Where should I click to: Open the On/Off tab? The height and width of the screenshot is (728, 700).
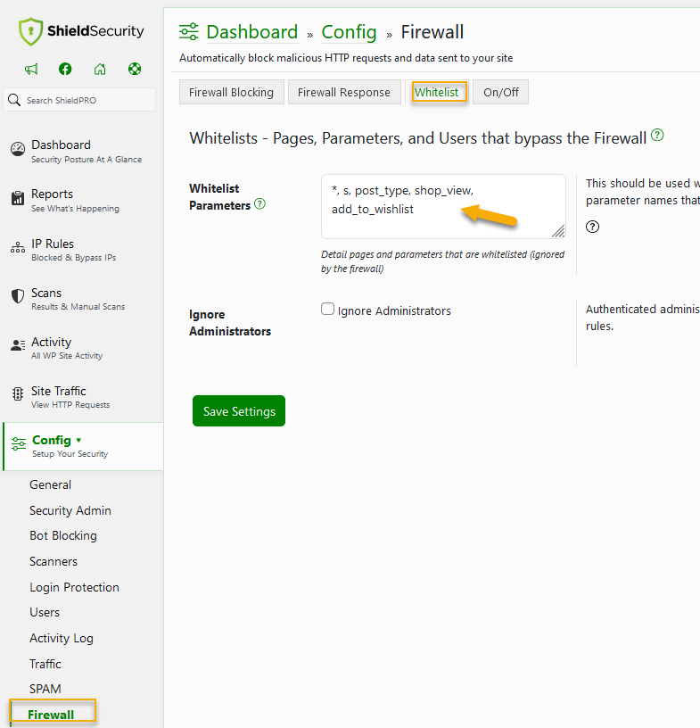click(x=500, y=91)
